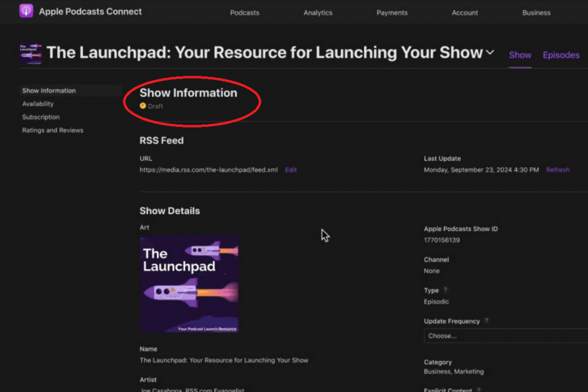Select the Show tab
The height and width of the screenshot is (392, 588).
(x=520, y=55)
